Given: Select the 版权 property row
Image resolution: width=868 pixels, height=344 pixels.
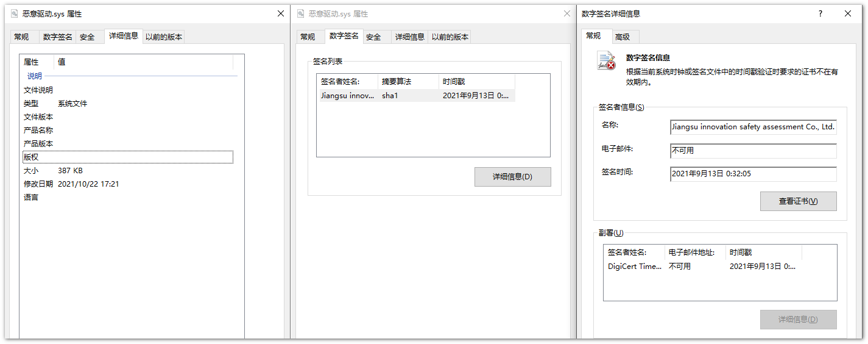Looking at the screenshot, I should (x=127, y=157).
